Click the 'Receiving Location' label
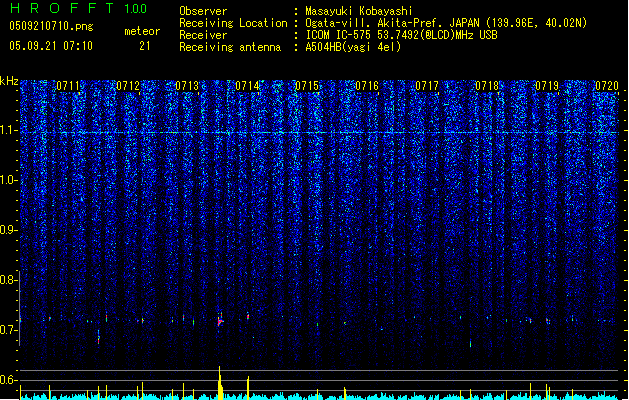This screenshot has height=400, width=629. (x=233, y=23)
